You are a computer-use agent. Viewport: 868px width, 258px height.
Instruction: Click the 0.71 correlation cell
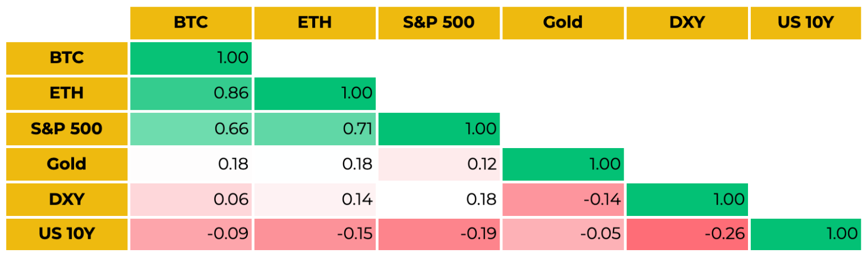[315, 129]
